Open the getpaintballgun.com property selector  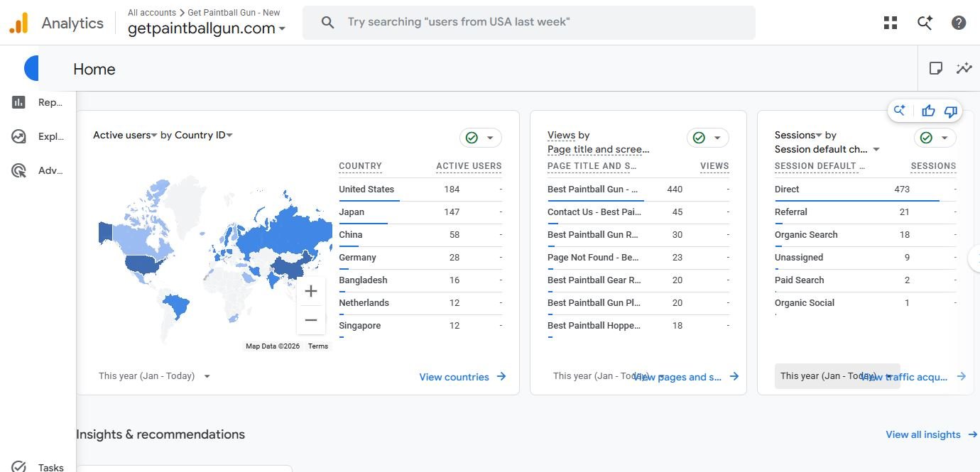point(207,28)
